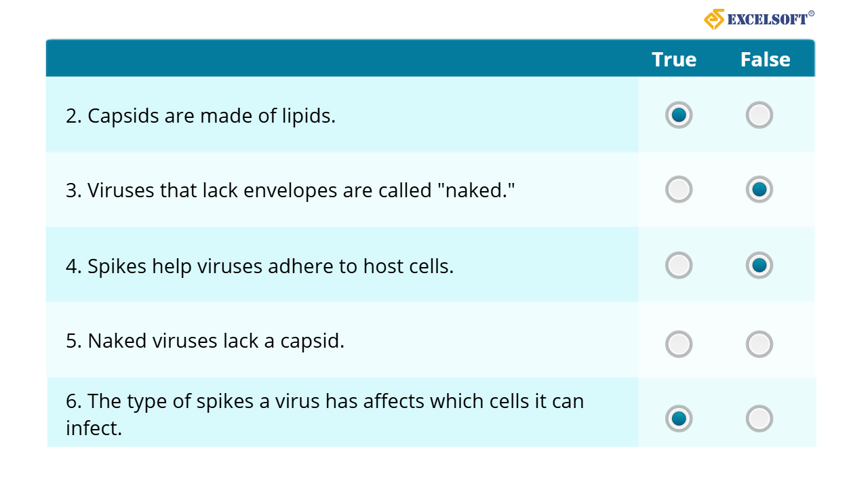Image resolution: width=868 pixels, height=488 pixels.
Task: Click the empty teal table header bar
Action: click(339, 59)
